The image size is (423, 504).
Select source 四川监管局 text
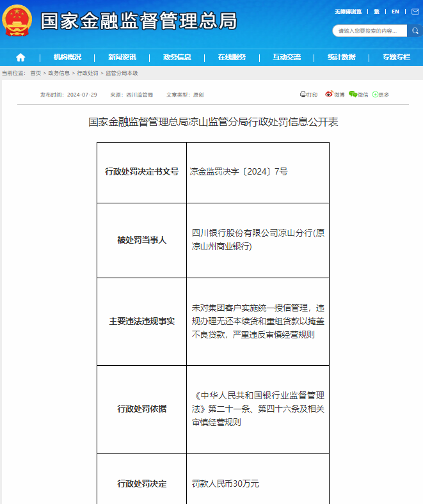click(x=140, y=95)
